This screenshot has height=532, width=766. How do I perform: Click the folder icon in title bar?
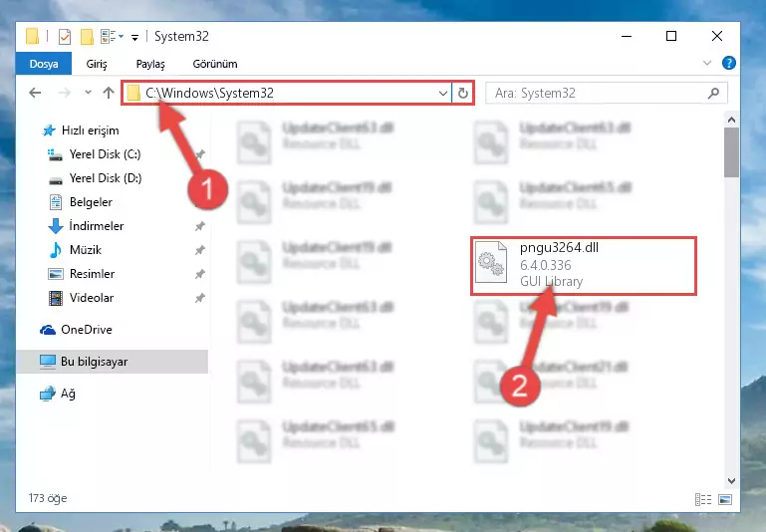(x=32, y=36)
